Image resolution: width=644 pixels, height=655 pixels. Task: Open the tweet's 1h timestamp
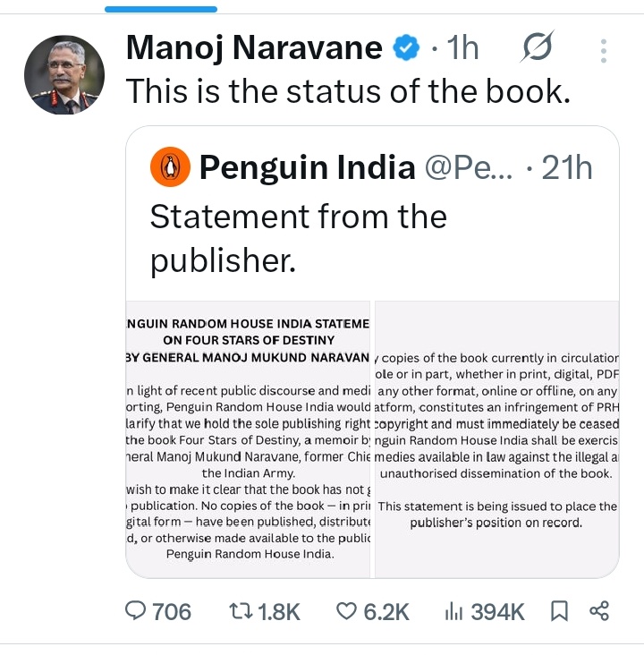point(463,48)
